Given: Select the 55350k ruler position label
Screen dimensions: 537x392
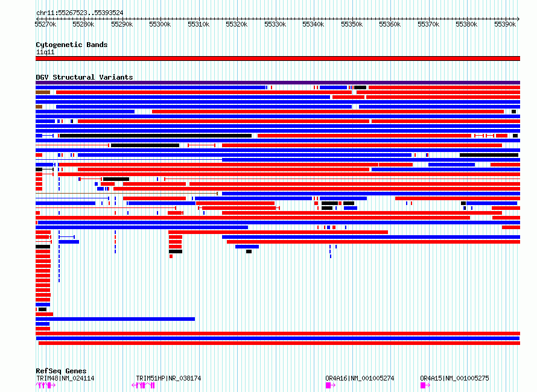Looking at the screenshot, I should click(x=352, y=24).
